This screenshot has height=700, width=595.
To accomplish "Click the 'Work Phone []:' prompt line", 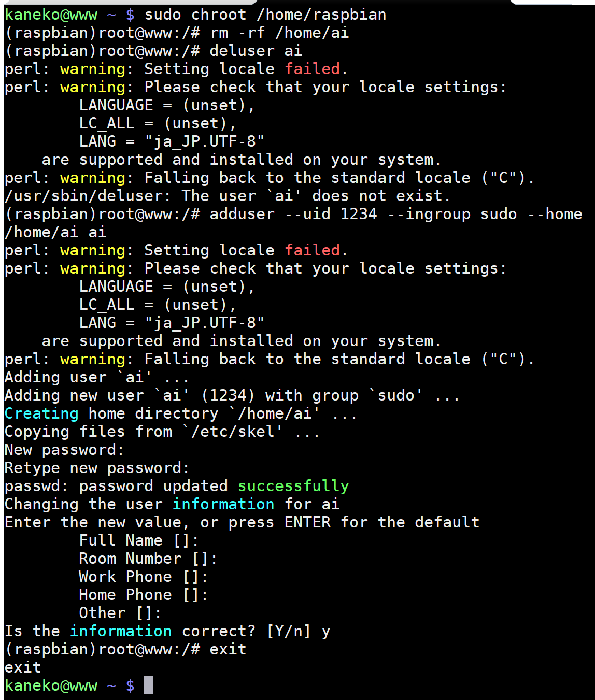I will 144,577.
